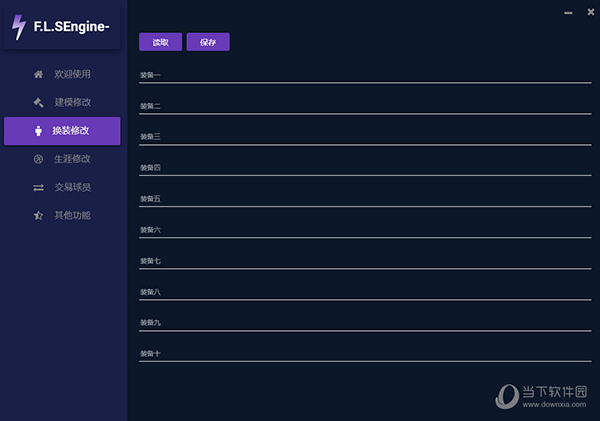
Task: Select the 装备七 input line
Action: pos(360,261)
